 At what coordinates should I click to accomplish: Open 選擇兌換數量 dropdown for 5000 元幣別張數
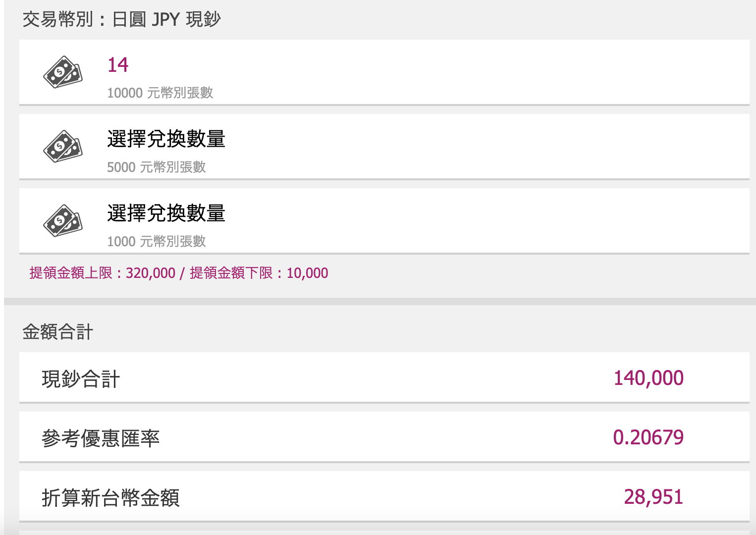click(x=384, y=147)
